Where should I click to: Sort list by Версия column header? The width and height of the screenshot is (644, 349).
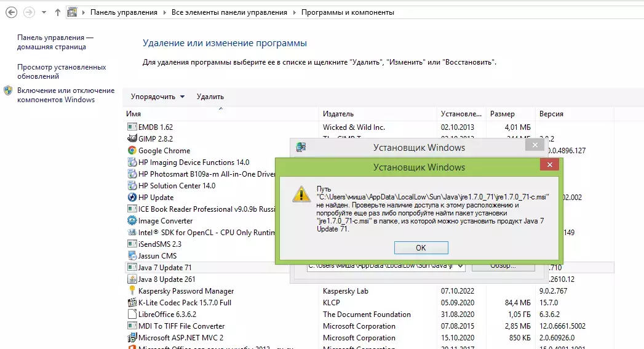pos(574,114)
